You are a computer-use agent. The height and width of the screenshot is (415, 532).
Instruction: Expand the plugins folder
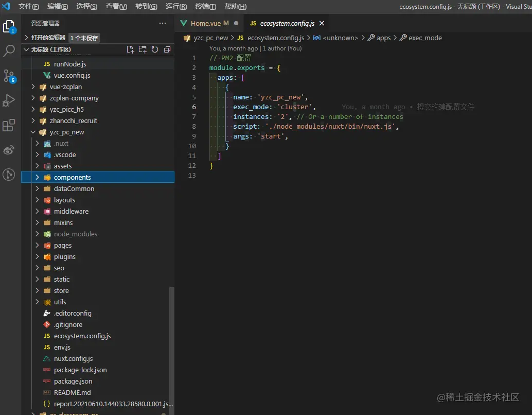65,256
